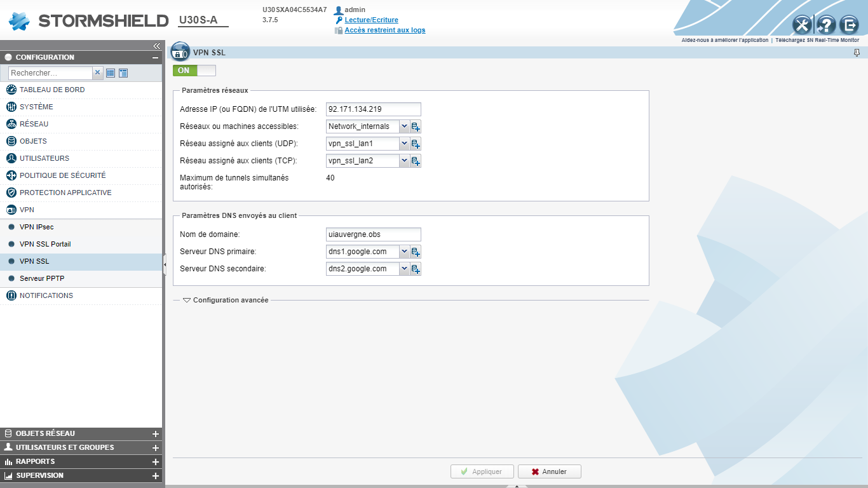Toggle the VPN SSL ON switch
The width and height of the screenshot is (868, 488).
point(194,71)
